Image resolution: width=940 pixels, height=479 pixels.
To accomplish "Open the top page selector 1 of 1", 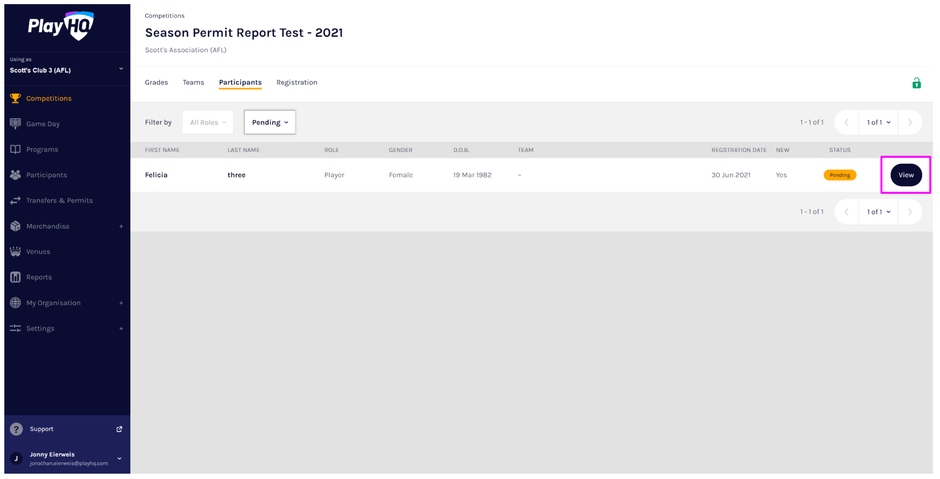I will (x=878, y=122).
